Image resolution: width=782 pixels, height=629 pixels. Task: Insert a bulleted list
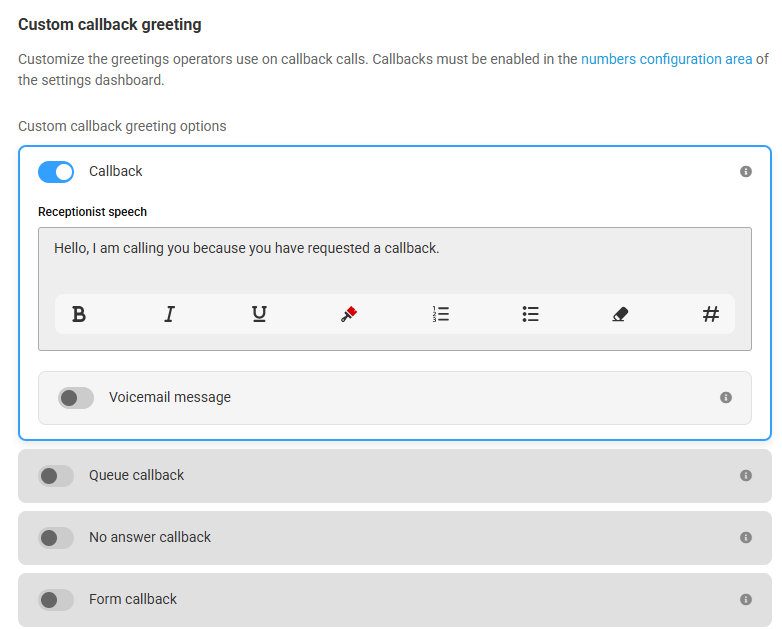[x=531, y=314]
